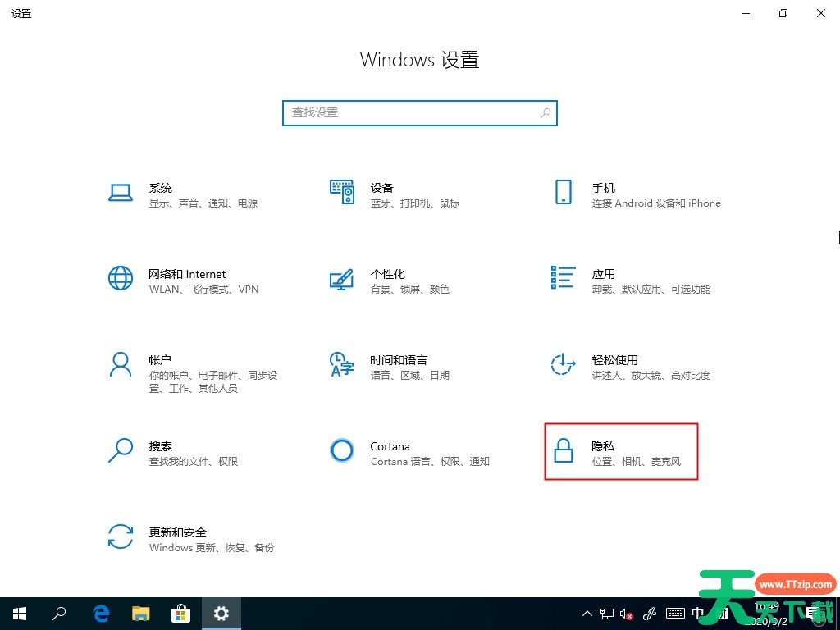This screenshot has height=630, width=840.
Task: Click the 帐户 (Accounts) person icon
Action: [121, 364]
